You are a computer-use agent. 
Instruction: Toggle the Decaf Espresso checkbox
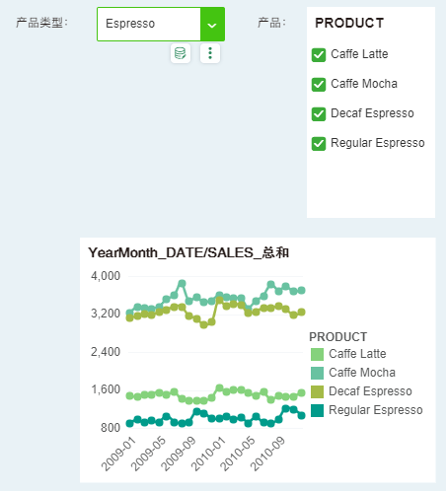point(319,114)
